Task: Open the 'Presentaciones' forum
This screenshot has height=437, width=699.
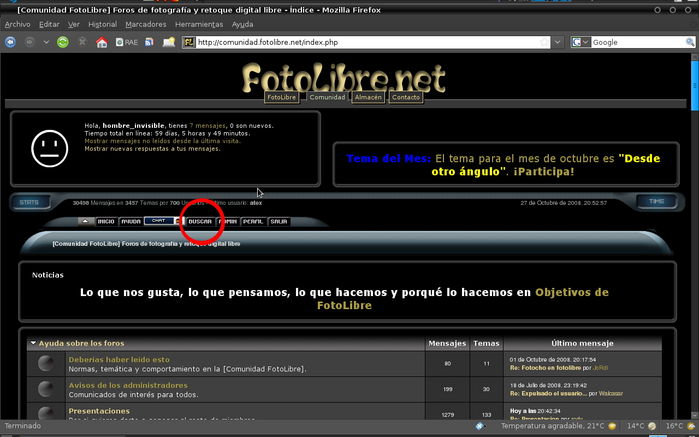Action: [x=99, y=411]
